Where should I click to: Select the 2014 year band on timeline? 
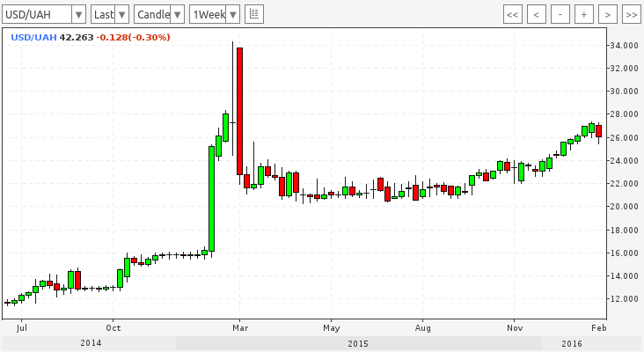pyautogui.click(x=91, y=343)
